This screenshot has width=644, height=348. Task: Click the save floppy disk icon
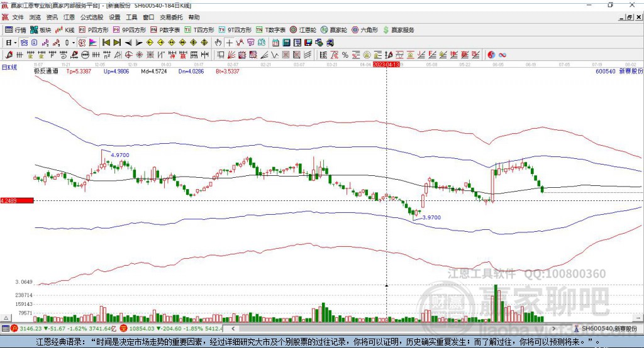click(308, 43)
